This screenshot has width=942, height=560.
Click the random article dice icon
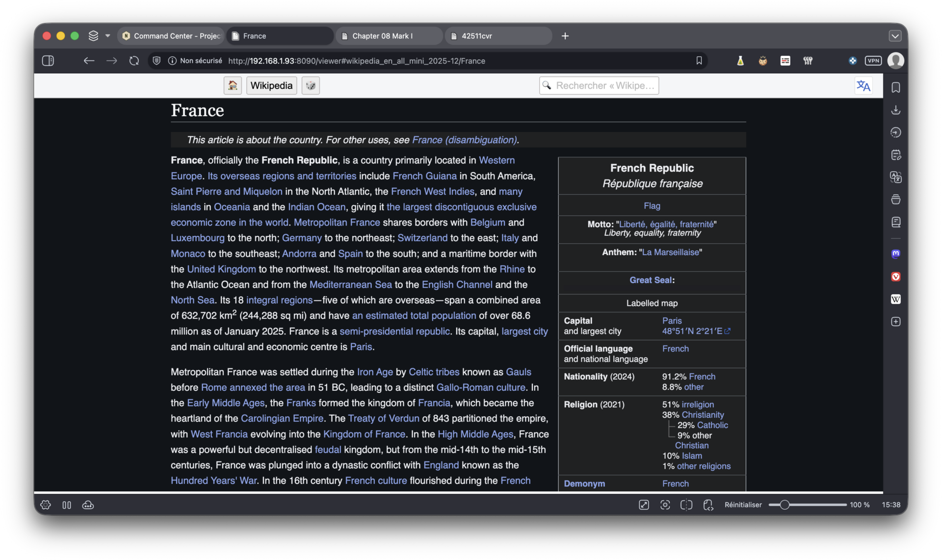[311, 85]
